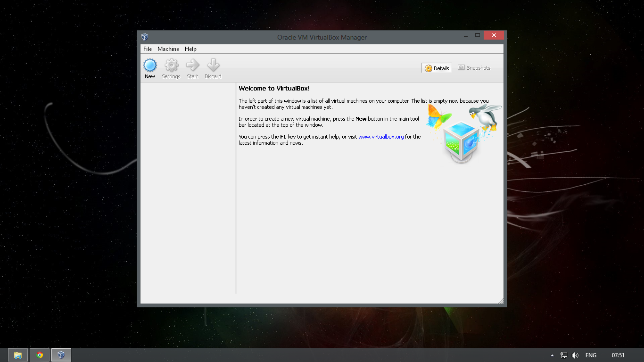The height and width of the screenshot is (362, 644).
Task: Click the ENG language indicator
Action: coord(590,355)
